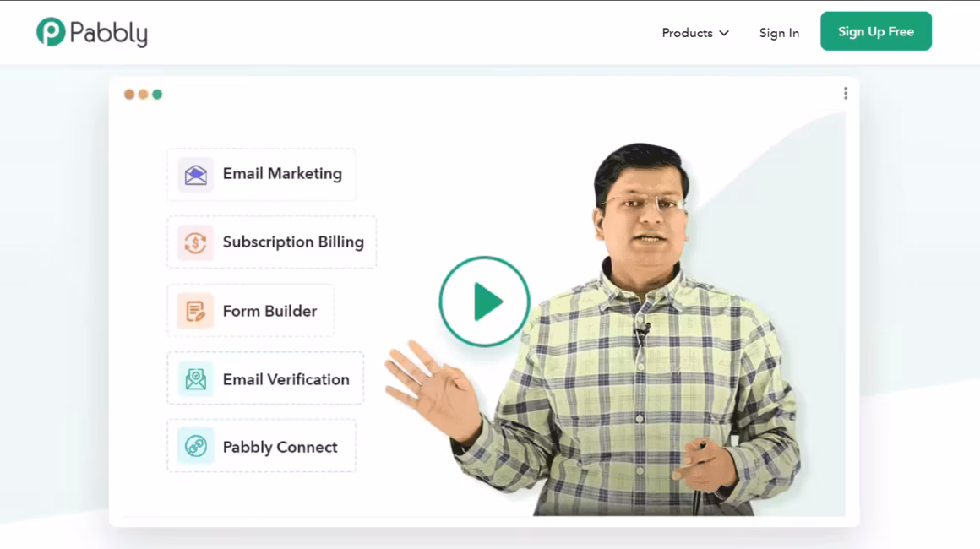Viewport: 980px width, 549px height.
Task: Click the Pabbly Connect link icon
Action: click(195, 446)
